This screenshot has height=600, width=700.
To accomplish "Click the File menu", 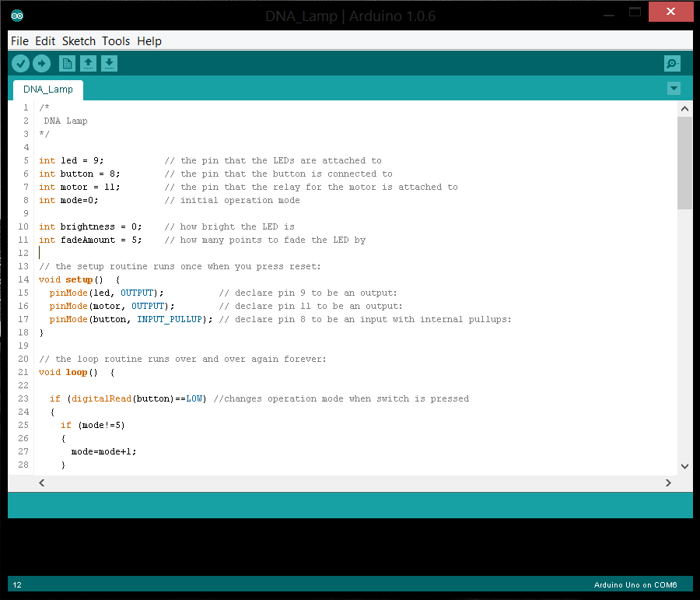I will (x=19, y=41).
